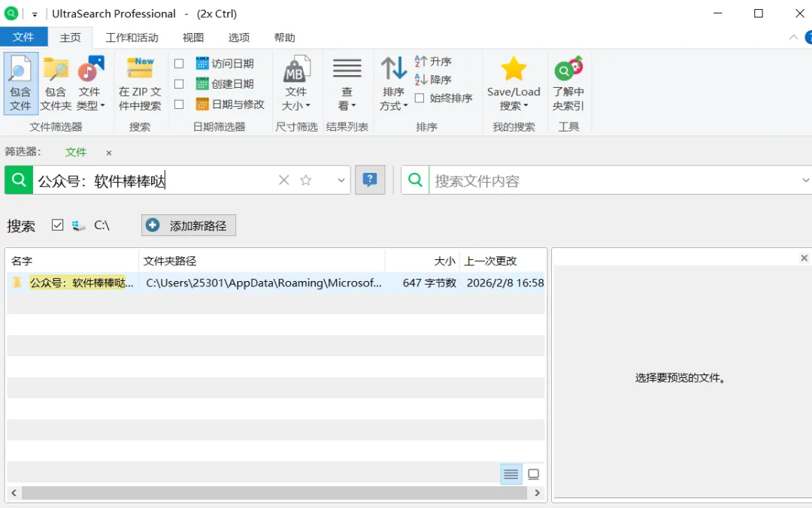Viewport: 812px width, 508px height.
Task: Enable the Access Date (访问日期) checkbox
Action: point(179,64)
